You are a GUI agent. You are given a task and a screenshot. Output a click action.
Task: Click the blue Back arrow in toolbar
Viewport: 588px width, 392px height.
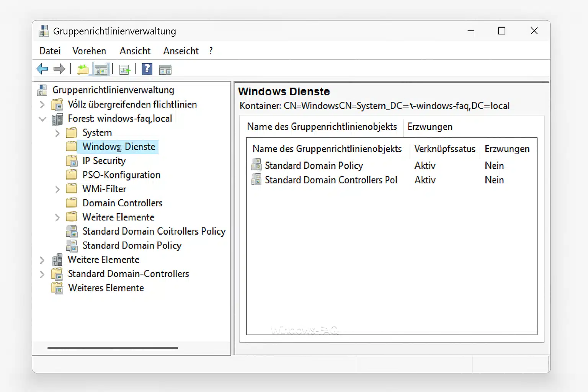pos(42,69)
